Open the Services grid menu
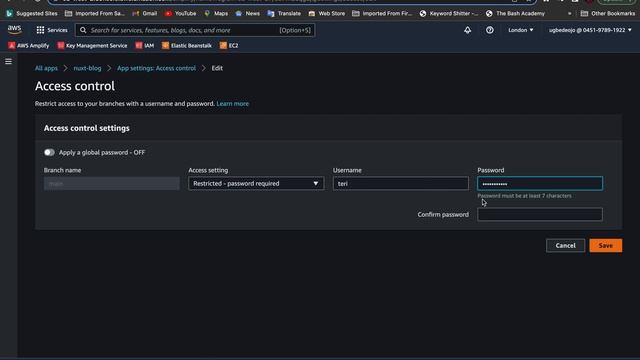Screen dimensions: 640x360 tap(52, 30)
